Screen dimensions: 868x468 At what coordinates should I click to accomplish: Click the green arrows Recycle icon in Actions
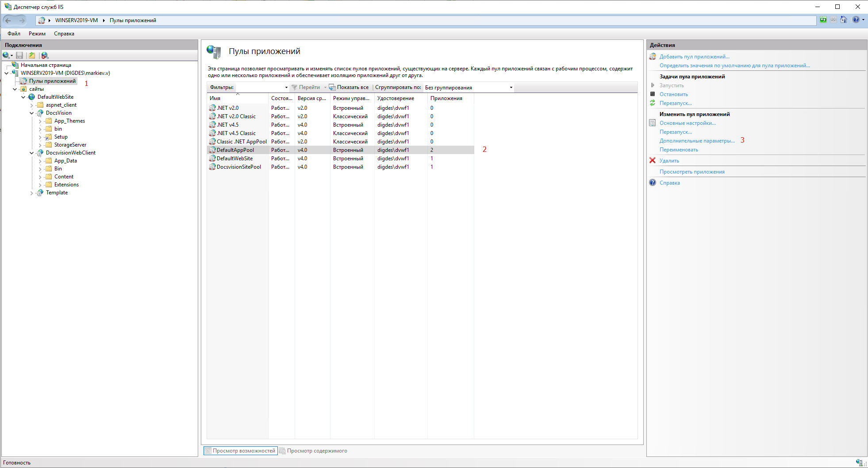(653, 103)
